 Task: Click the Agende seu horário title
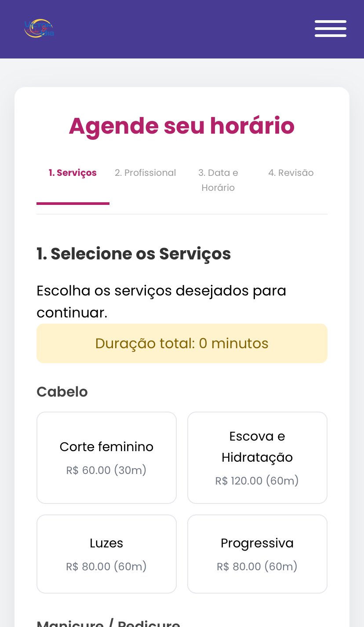pos(182,126)
